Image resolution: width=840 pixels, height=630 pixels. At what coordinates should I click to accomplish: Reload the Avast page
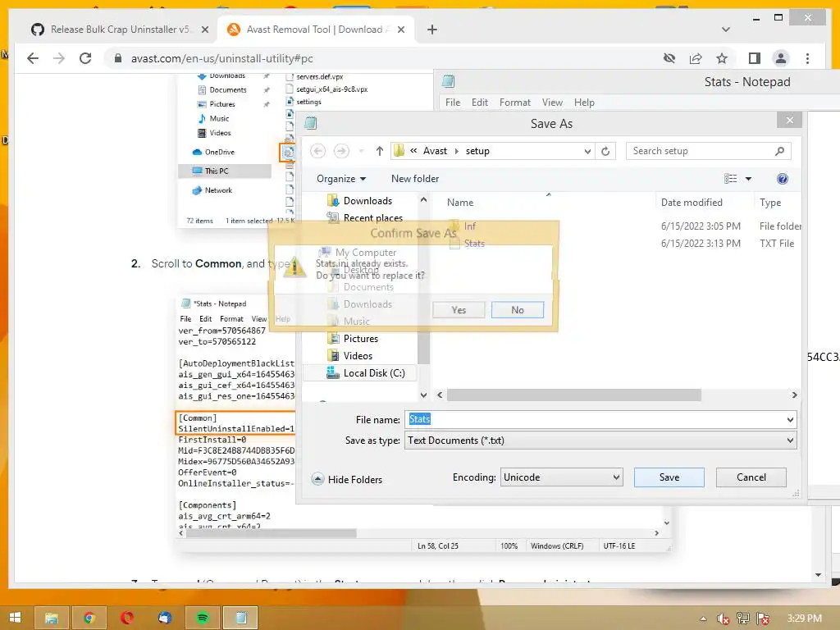85,58
